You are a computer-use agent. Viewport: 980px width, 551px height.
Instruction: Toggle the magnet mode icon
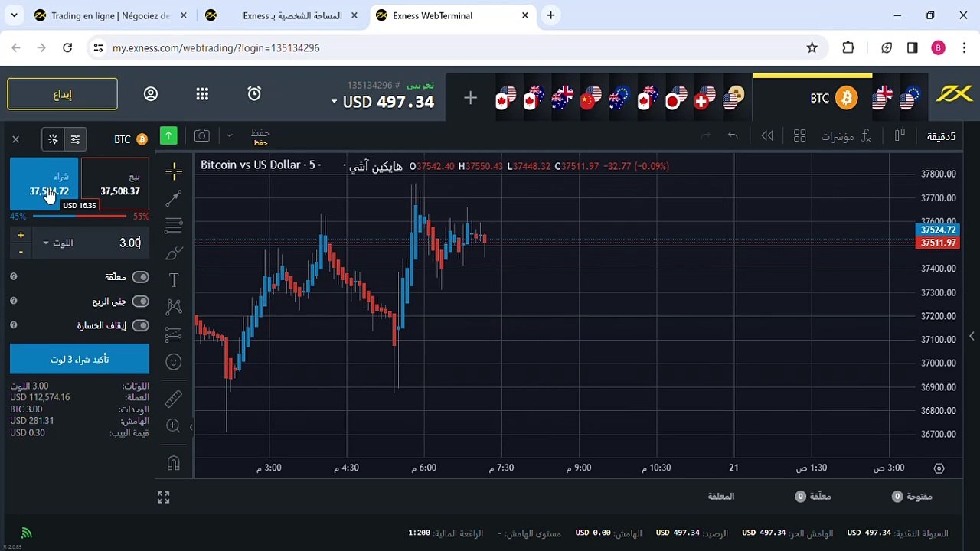174,463
